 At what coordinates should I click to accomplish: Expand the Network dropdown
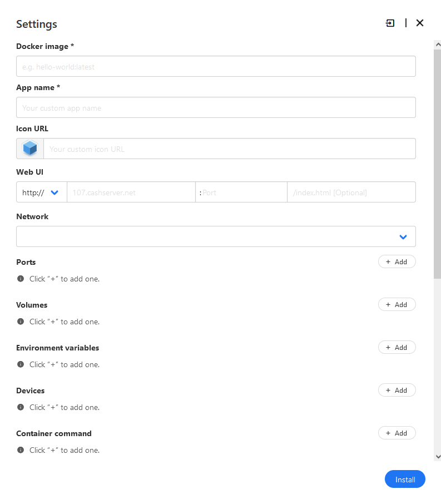click(216, 236)
